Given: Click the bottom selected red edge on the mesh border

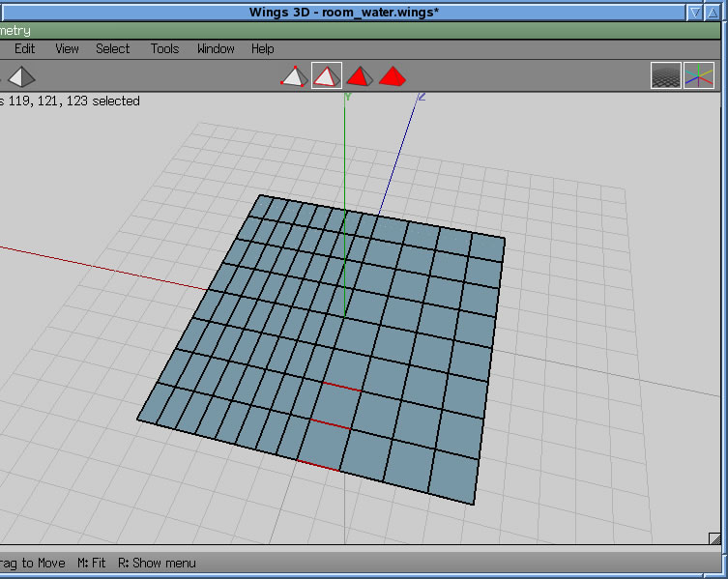Looking at the screenshot, I should click(x=318, y=466).
